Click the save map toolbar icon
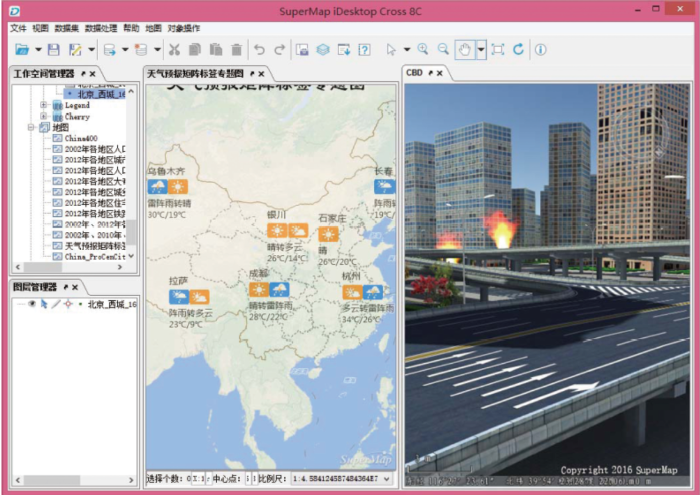Viewport: 700px width, 495px height. click(x=302, y=50)
